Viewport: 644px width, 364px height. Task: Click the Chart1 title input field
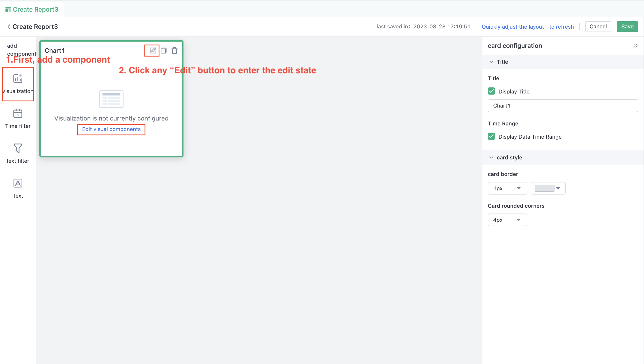point(563,106)
